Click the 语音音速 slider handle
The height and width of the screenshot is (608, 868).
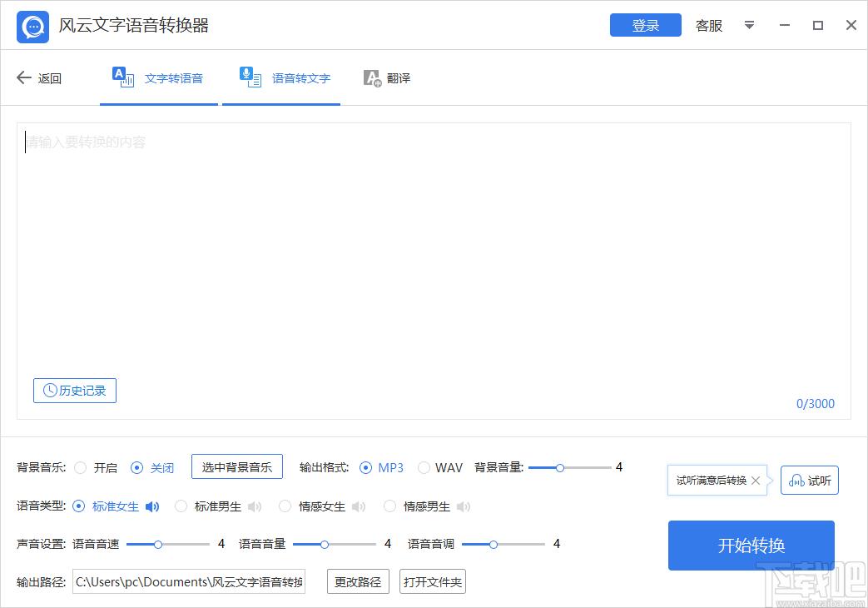tap(158, 544)
